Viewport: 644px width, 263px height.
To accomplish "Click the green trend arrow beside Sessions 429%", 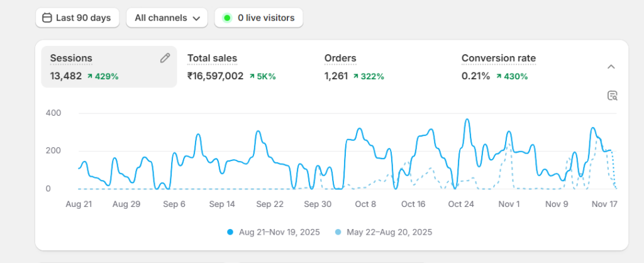I will (x=90, y=77).
